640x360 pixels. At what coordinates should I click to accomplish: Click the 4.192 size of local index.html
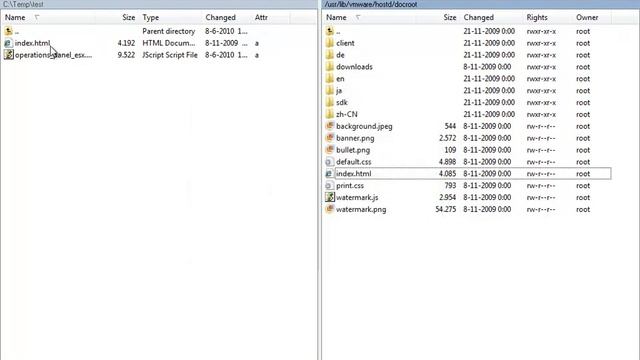pyautogui.click(x=126, y=43)
